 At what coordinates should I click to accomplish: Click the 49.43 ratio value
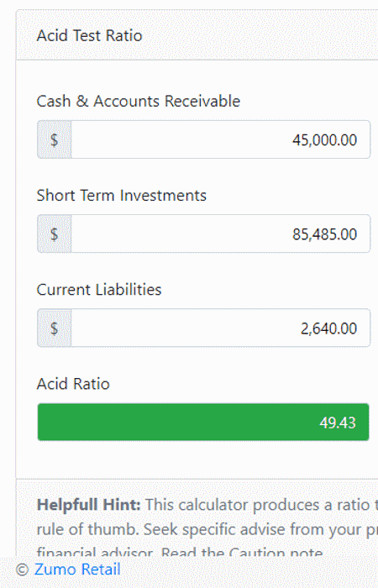338,423
